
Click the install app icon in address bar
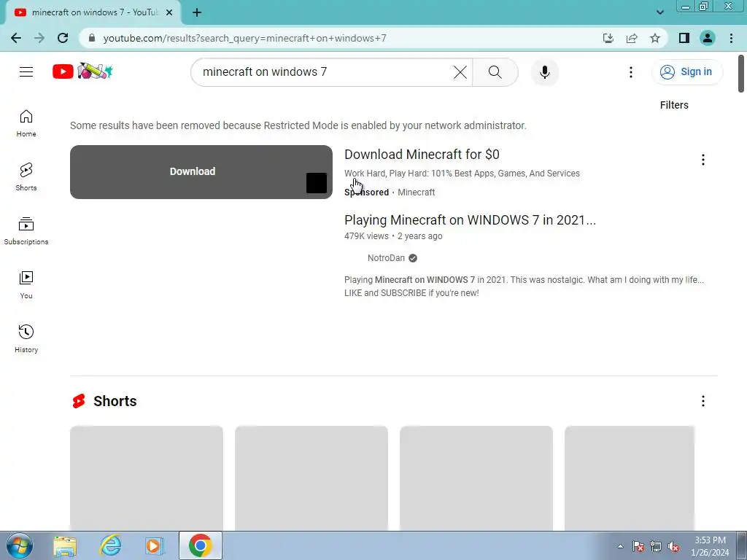(x=608, y=38)
